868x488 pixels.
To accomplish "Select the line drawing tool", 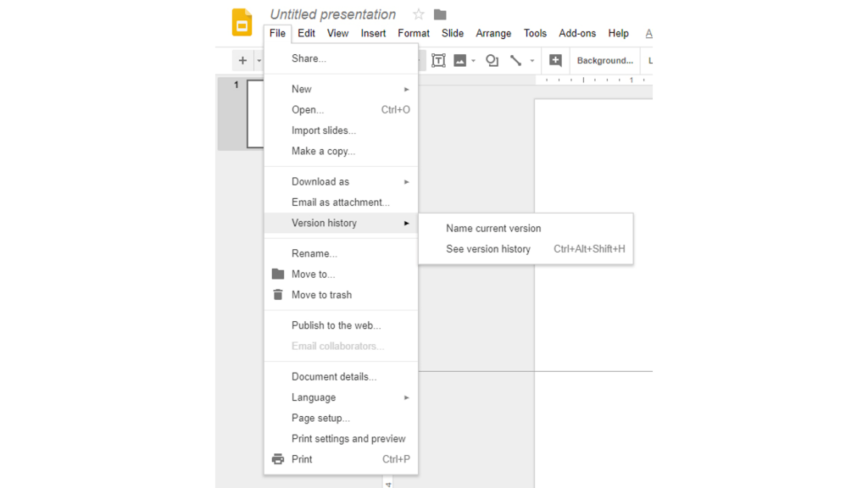I will tap(515, 60).
